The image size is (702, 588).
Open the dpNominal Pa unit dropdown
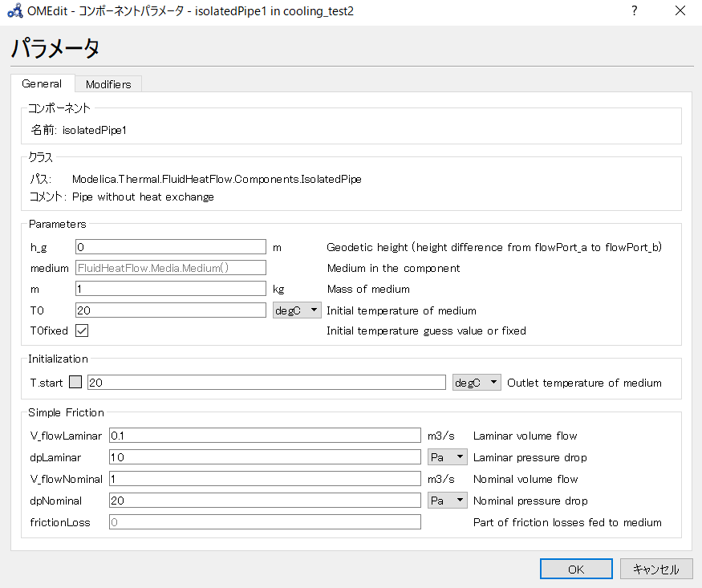click(x=447, y=501)
